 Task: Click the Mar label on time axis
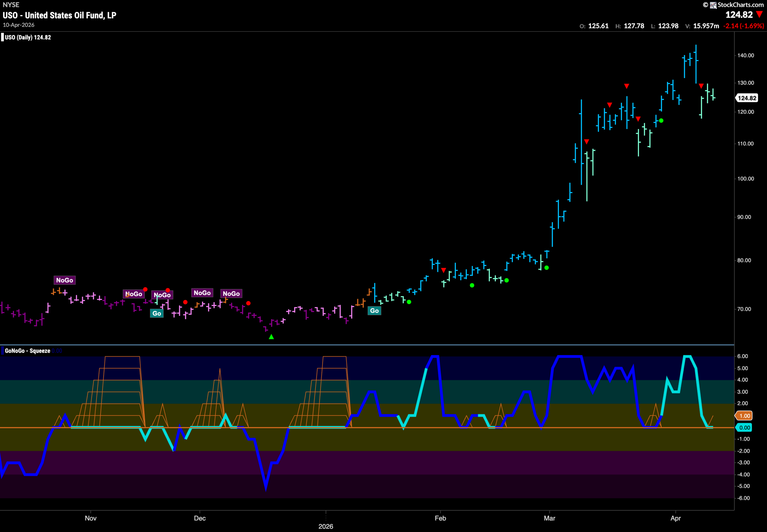(x=549, y=518)
